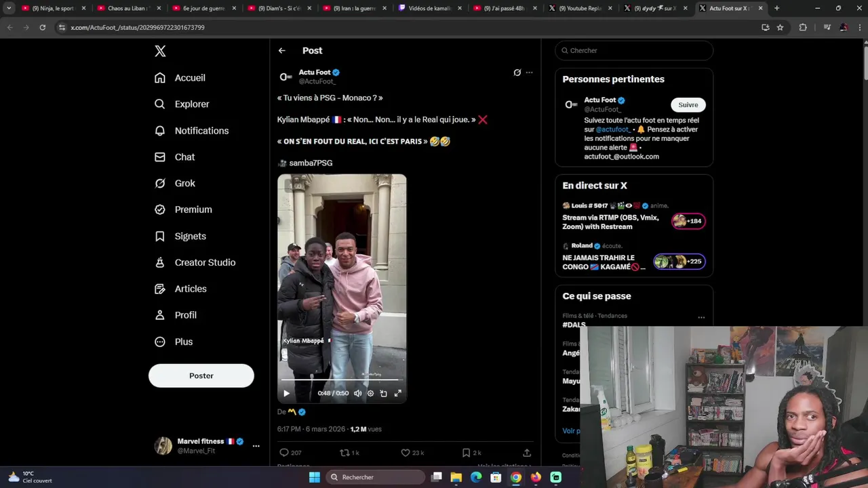Open Marvel fitness account options menu
The image size is (868, 488).
[256, 446]
